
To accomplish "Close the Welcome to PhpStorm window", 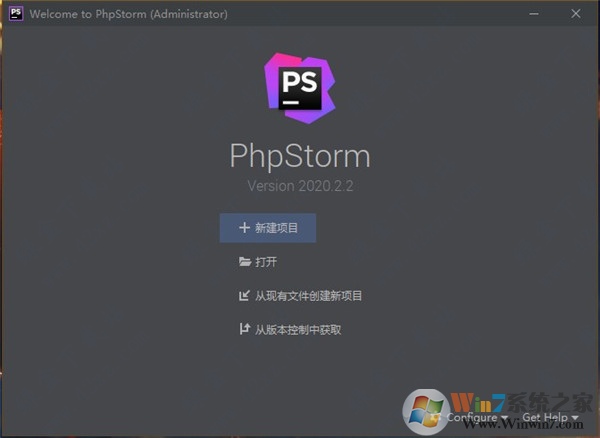I will pyautogui.click(x=576, y=14).
